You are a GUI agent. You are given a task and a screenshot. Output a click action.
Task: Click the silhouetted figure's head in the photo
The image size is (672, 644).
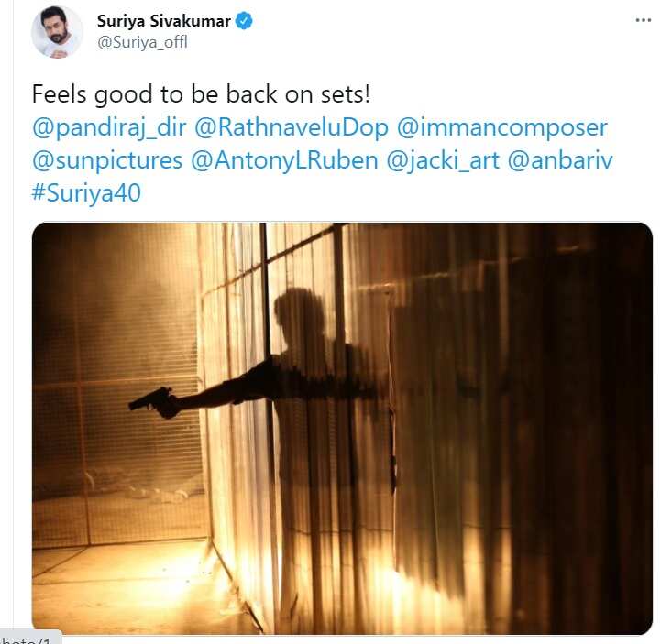pos(297,312)
